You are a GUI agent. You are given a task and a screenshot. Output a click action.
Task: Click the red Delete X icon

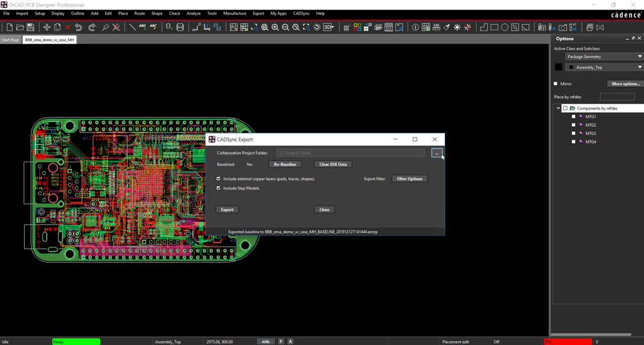(68, 27)
